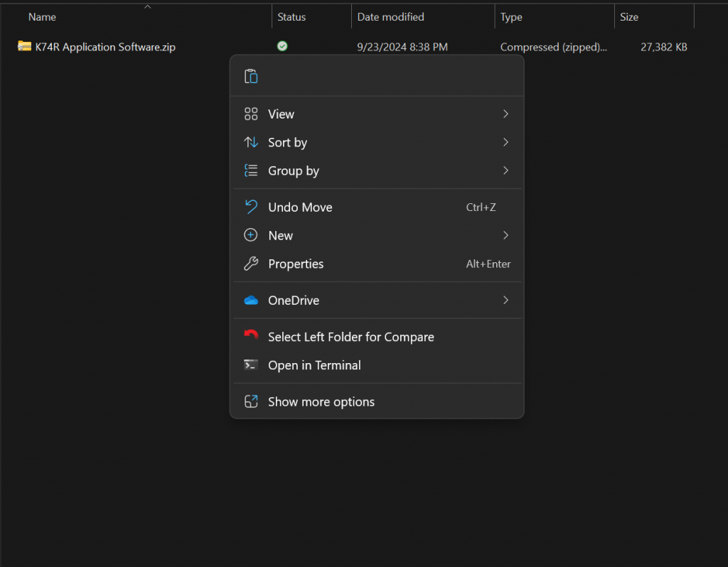
Task: Click the Size column header
Action: [x=629, y=17]
